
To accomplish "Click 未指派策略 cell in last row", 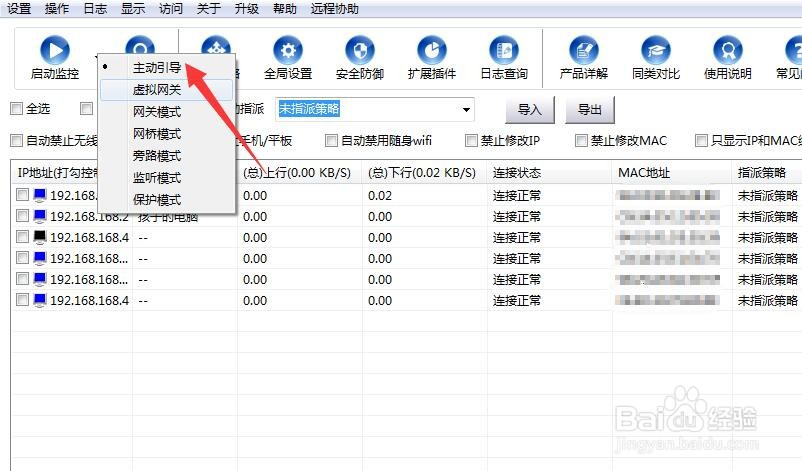I will (767, 300).
